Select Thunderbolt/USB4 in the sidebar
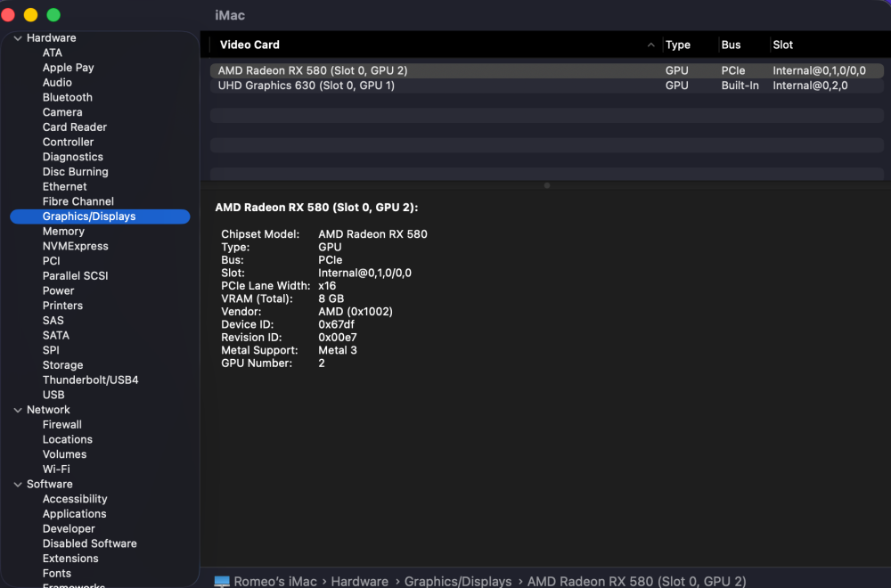Screen dimensions: 891x588 click(x=90, y=380)
